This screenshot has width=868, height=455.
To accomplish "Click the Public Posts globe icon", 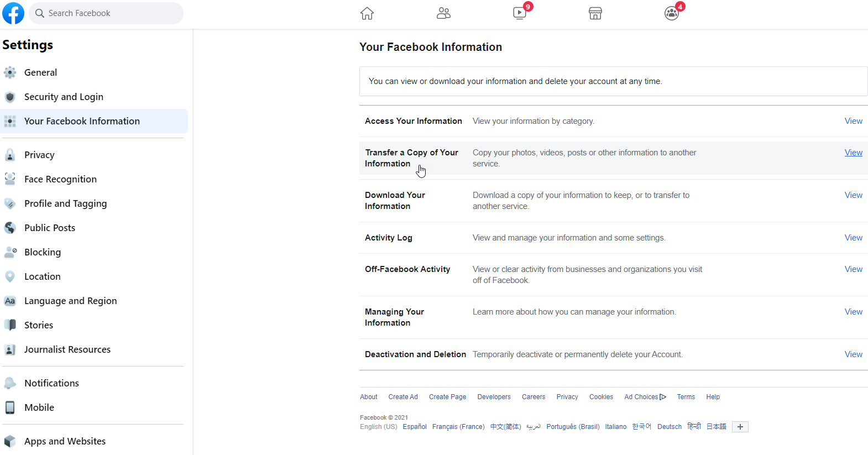I will click(10, 228).
